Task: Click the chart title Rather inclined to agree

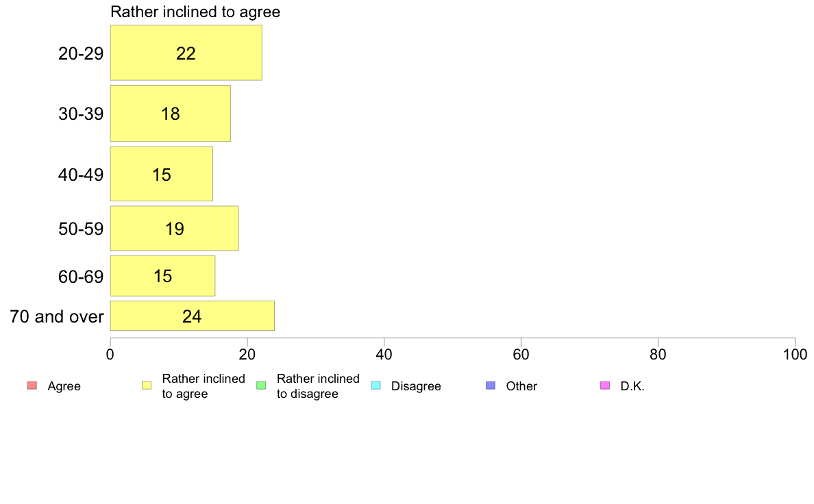Action: pos(195,12)
